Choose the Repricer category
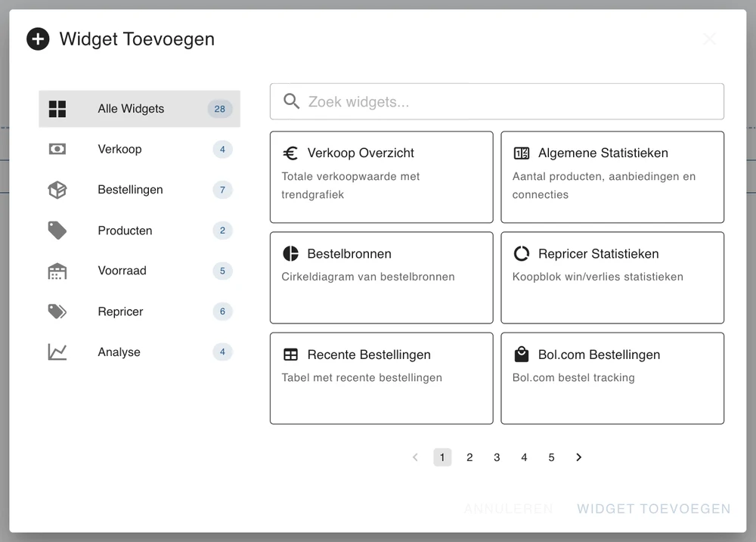The image size is (756, 542). click(x=139, y=311)
